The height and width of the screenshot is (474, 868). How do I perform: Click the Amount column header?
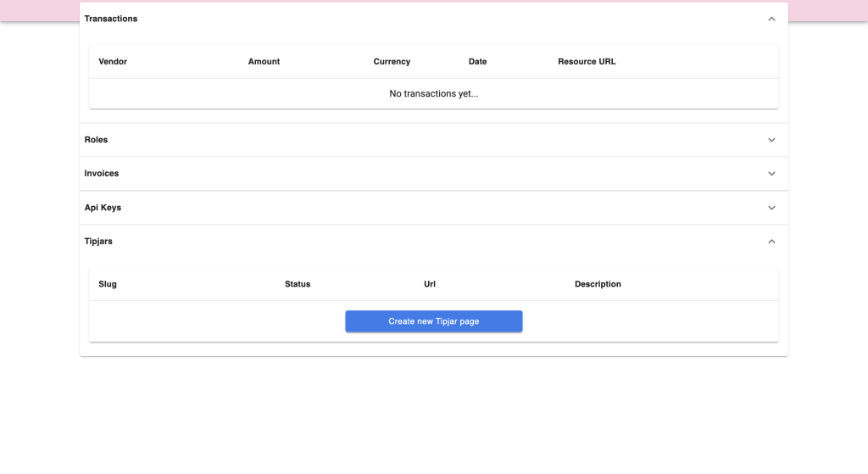[264, 62]
